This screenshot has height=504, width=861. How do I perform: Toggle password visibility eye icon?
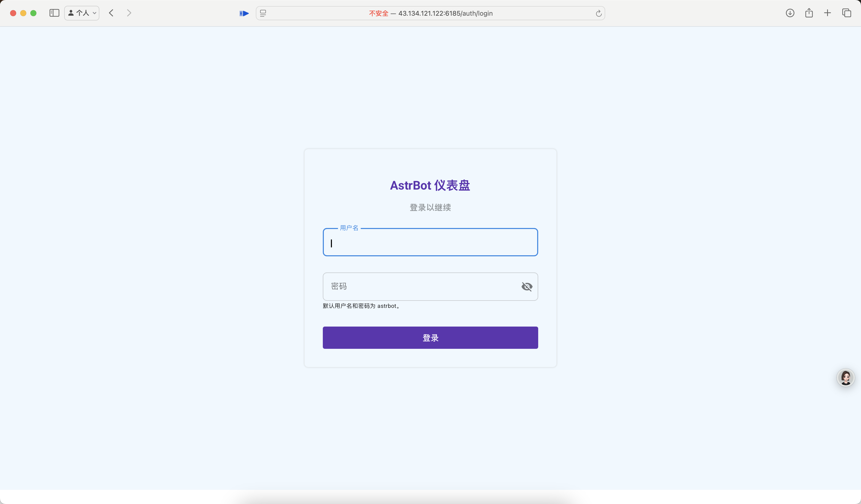(x=527, y=286)
